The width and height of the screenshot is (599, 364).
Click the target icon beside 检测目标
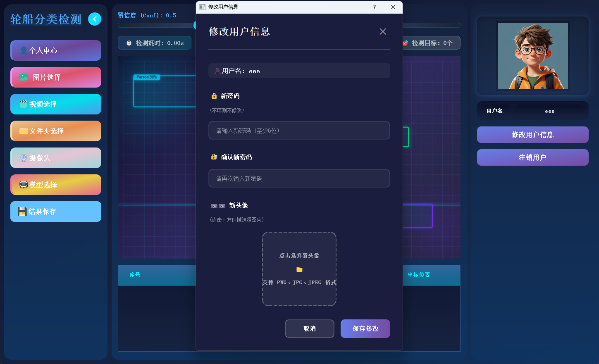[x=406, y=43]
